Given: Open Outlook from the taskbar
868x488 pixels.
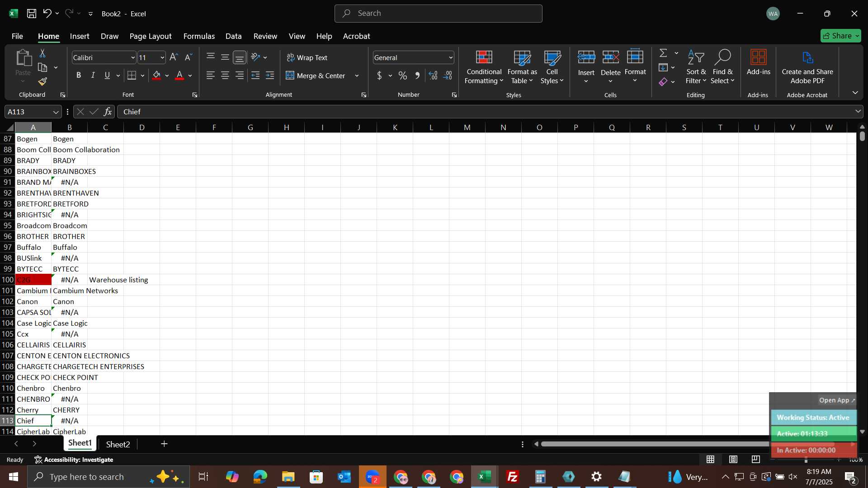Looking at the screenshot, I should point(344,477).
